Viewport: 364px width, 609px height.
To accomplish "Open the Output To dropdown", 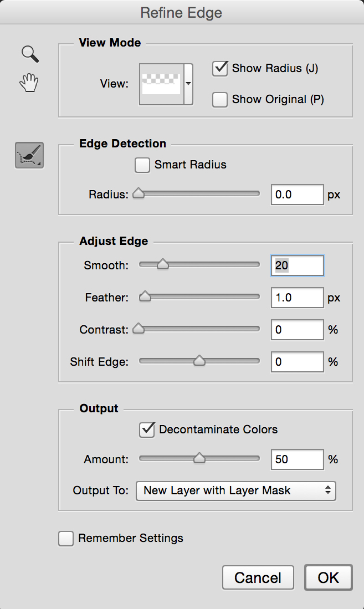I will click(x=236, y=490).
